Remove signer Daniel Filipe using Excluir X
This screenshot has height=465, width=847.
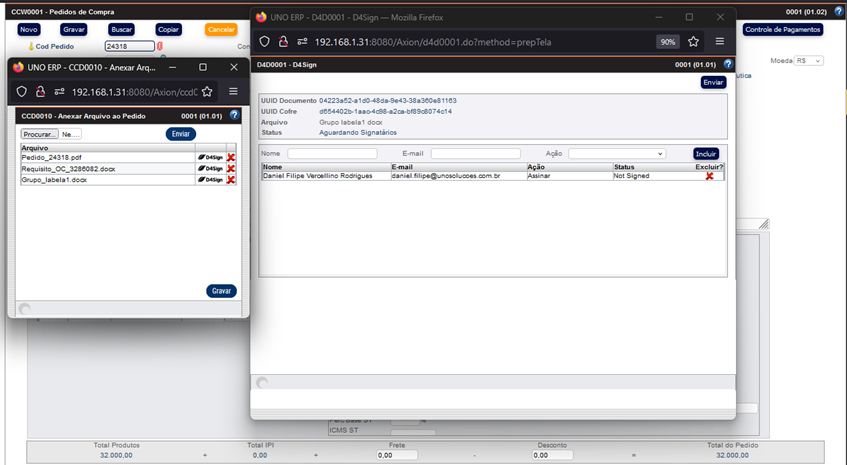click(709, 176)
